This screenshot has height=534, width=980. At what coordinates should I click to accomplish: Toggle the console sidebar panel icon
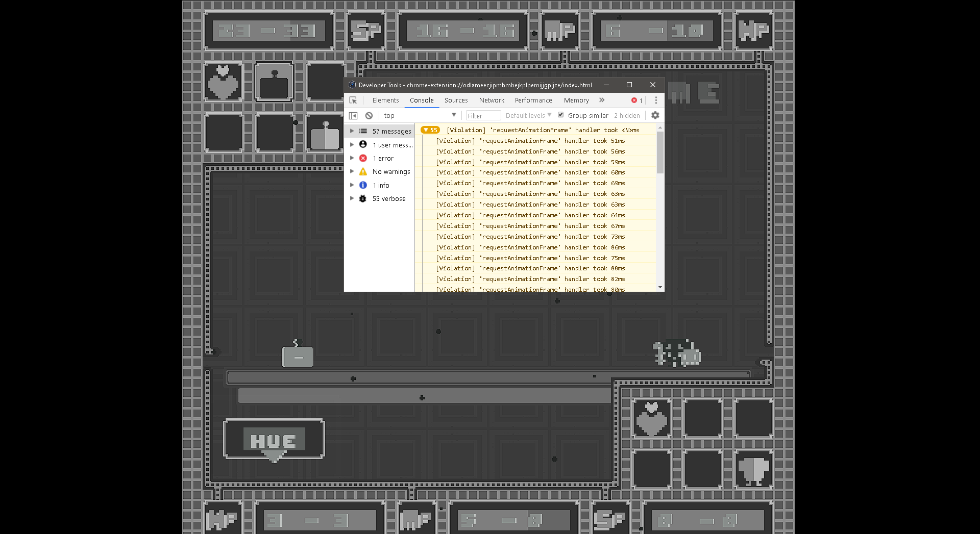353,116
